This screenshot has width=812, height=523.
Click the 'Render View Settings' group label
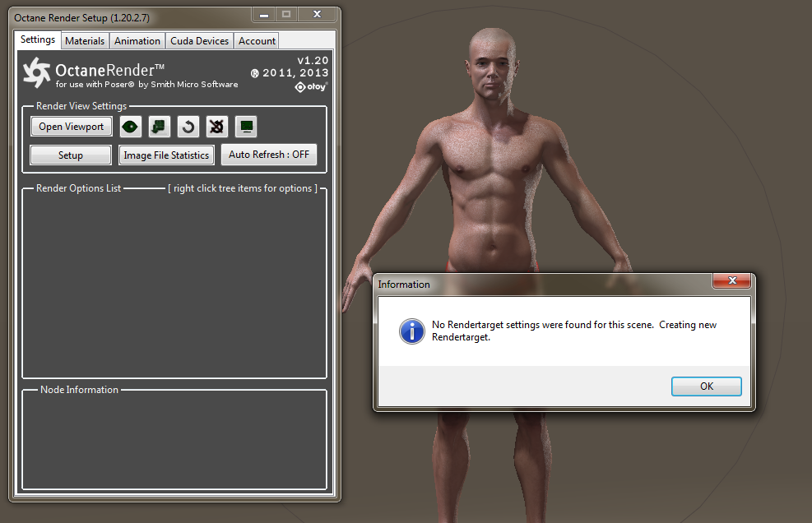pyautogui.click(x=81, y=106)
